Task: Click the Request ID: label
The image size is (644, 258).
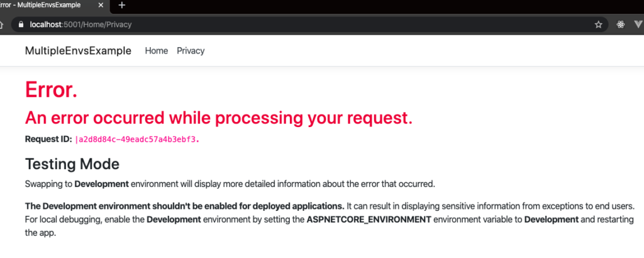Action: pyautogui.click(x=48, y=139)
